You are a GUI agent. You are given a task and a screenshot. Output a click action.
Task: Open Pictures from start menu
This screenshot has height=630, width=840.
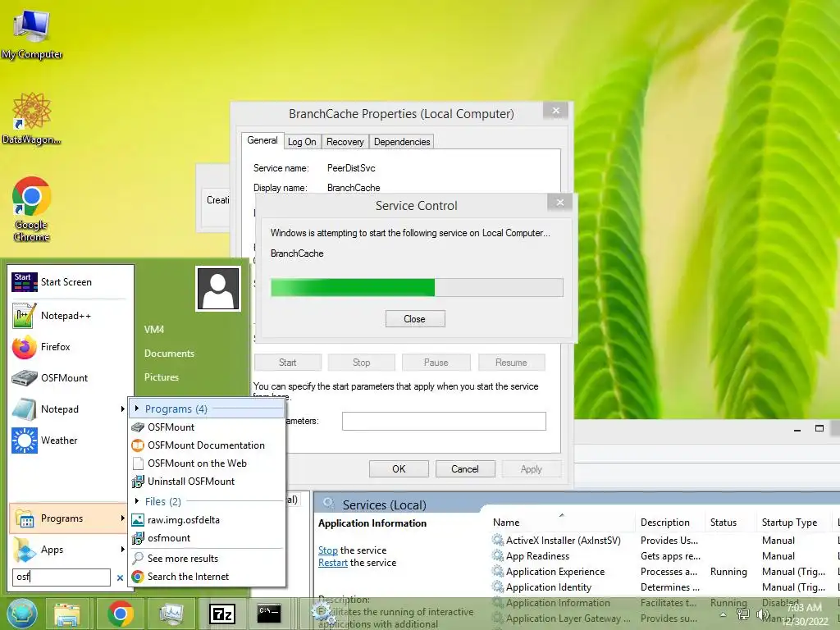162,377
